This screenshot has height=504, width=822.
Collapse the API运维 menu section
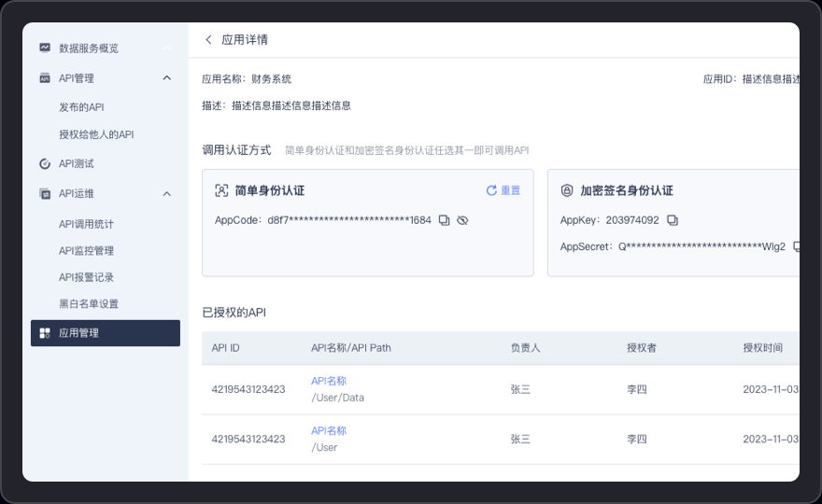coord(166,194)
